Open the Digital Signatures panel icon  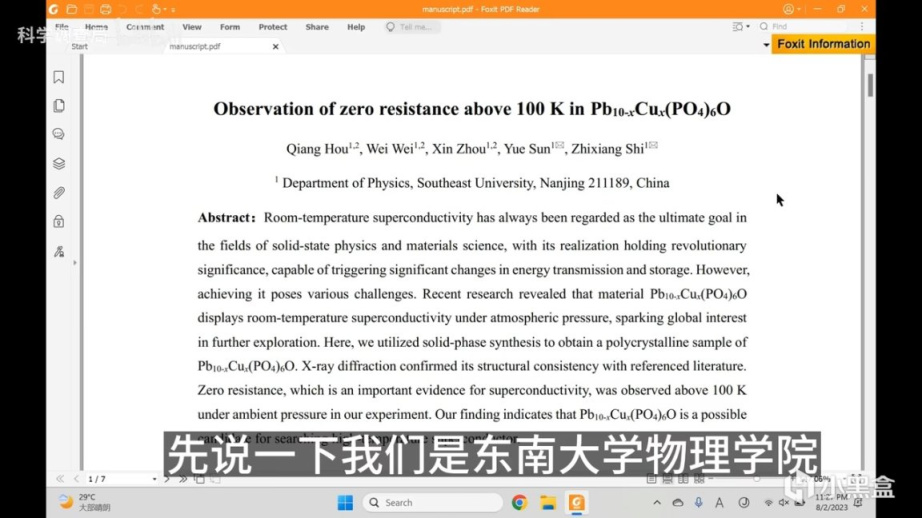[59, 252]
